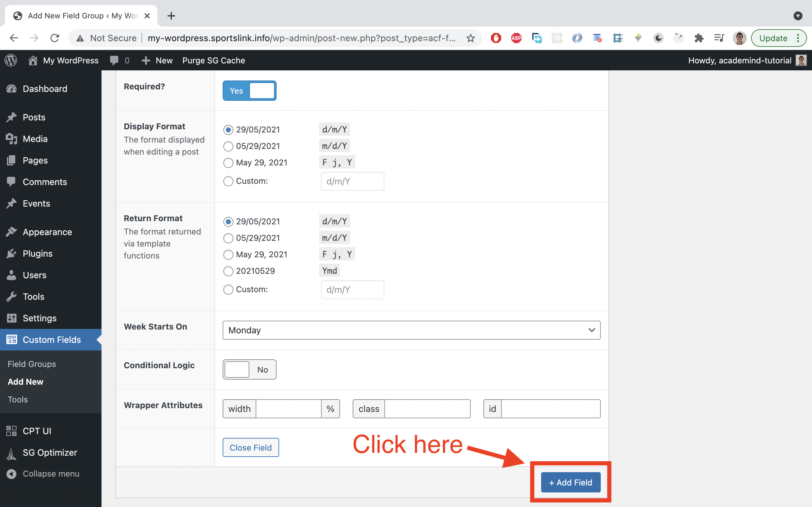Click the width input in Wrapper Attributes
This screenshot has height=507, width=812.
[289, 408]
